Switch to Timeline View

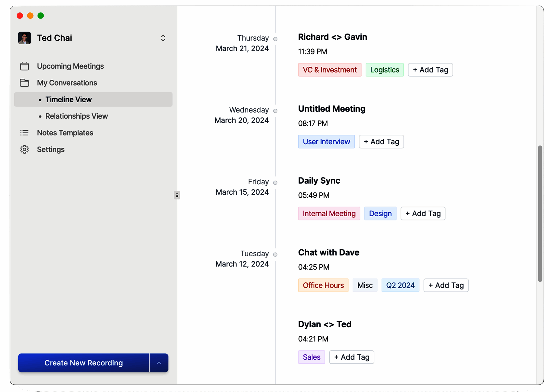(68, 100)
